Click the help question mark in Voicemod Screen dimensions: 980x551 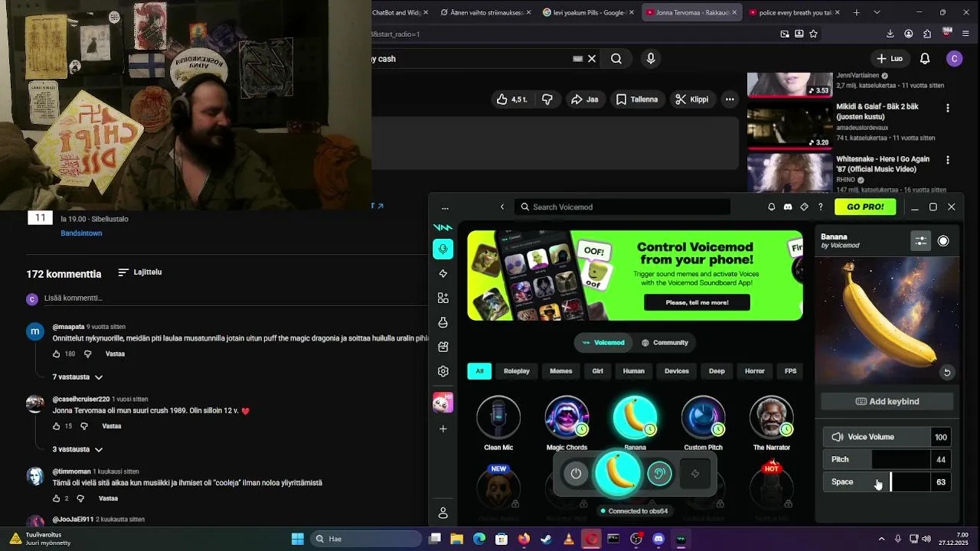820,207
